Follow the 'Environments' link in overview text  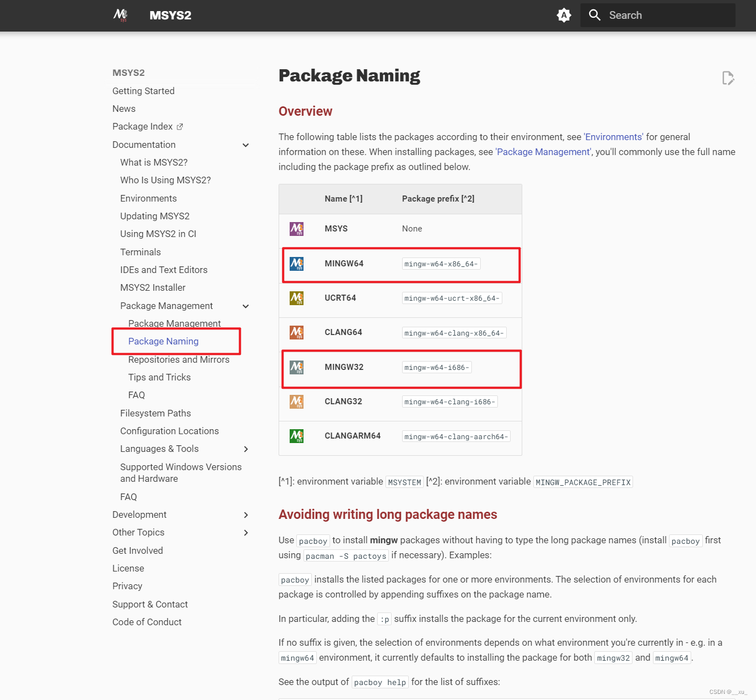(614, 137)
